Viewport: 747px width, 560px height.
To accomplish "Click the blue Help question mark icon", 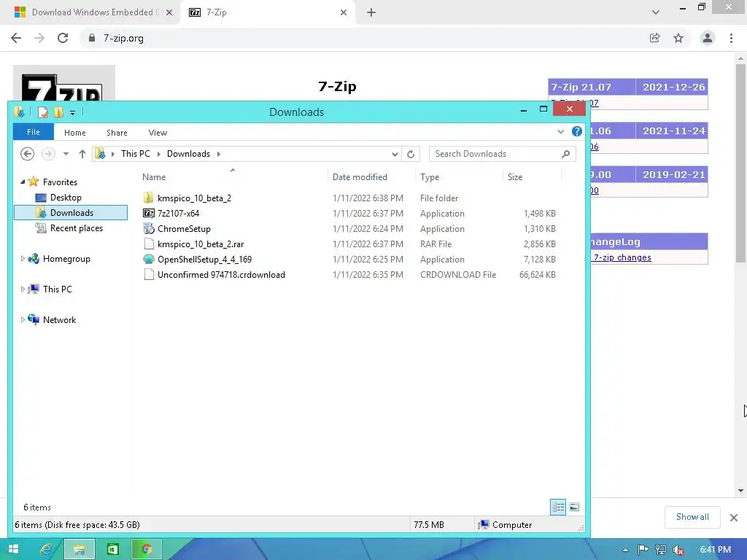I will click(x=576, y=132).
